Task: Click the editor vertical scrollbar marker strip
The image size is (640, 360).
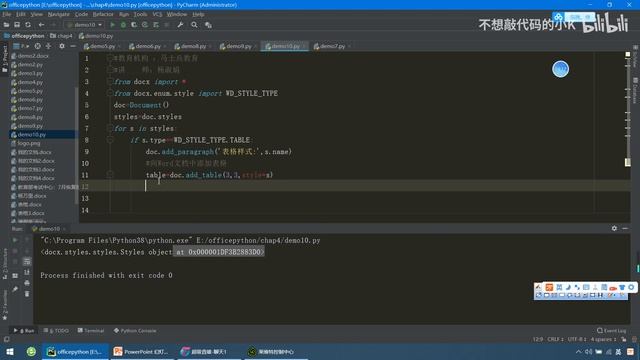Action: click(628, 137)
